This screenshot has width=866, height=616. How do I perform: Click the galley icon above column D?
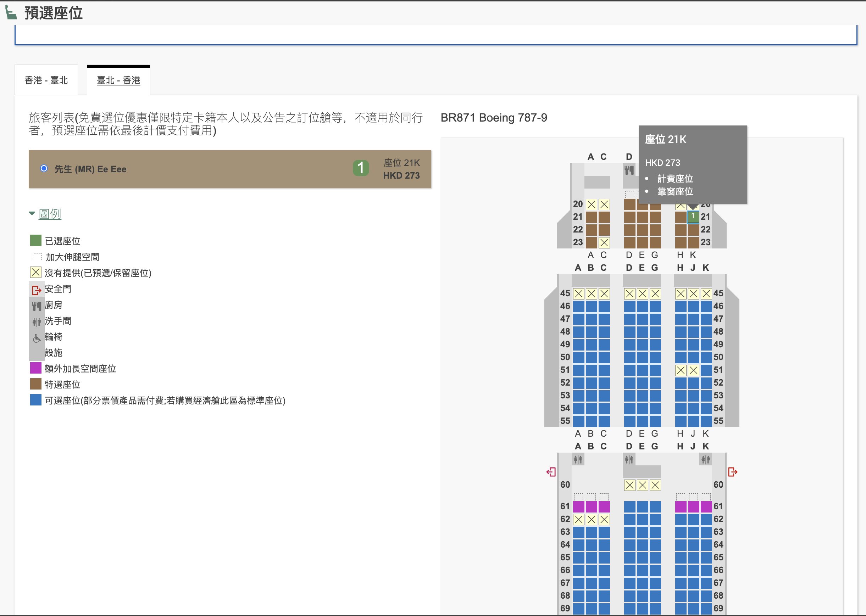point(629,170)
